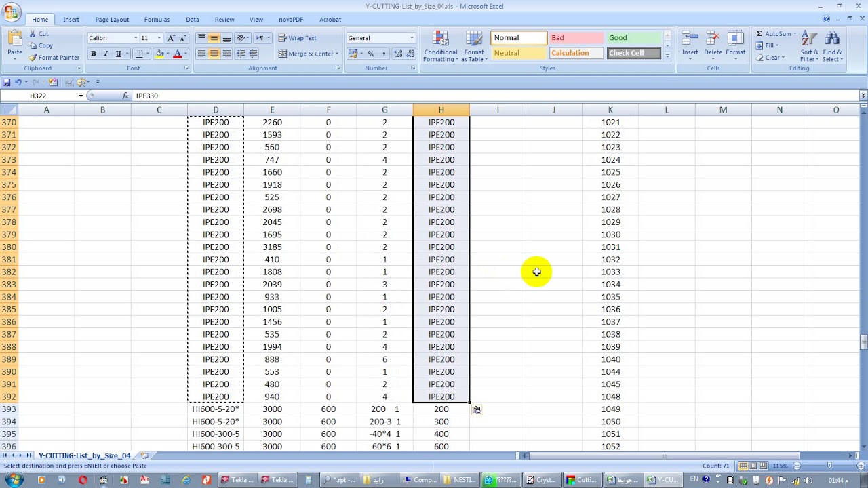Click the formula bar showing IPE330

pos(495,96)
